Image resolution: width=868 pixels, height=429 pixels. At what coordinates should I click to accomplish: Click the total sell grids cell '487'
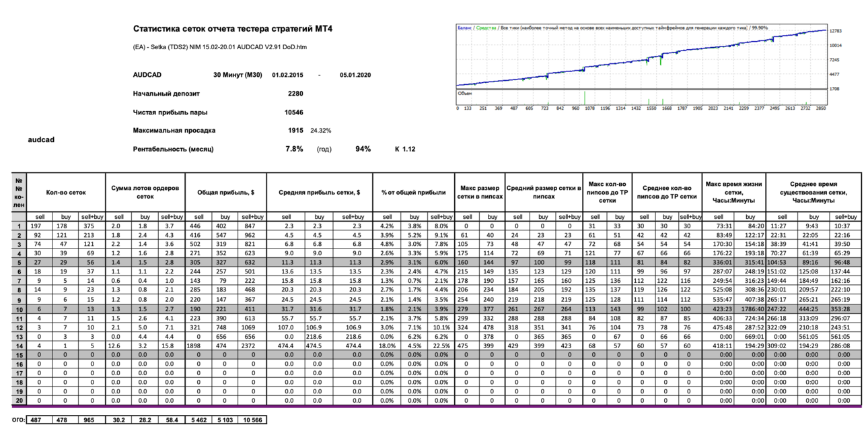[40, 420]
